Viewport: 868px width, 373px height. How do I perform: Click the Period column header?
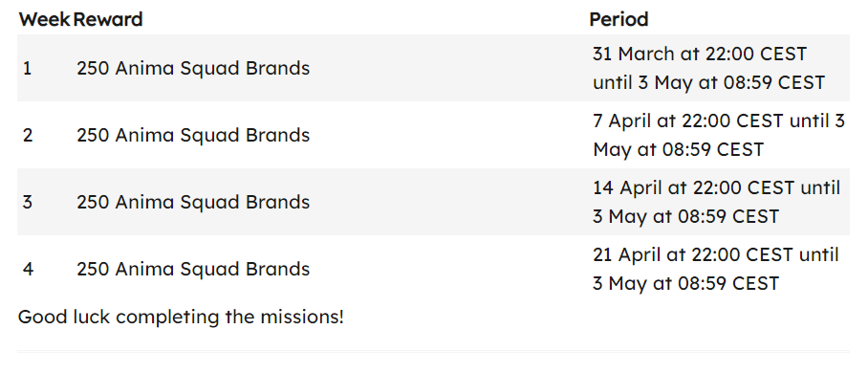click(618, 19)
